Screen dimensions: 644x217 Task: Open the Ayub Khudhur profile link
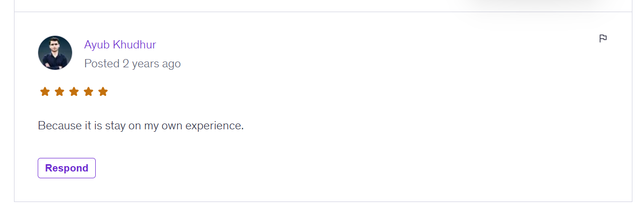tap(120, 45)
